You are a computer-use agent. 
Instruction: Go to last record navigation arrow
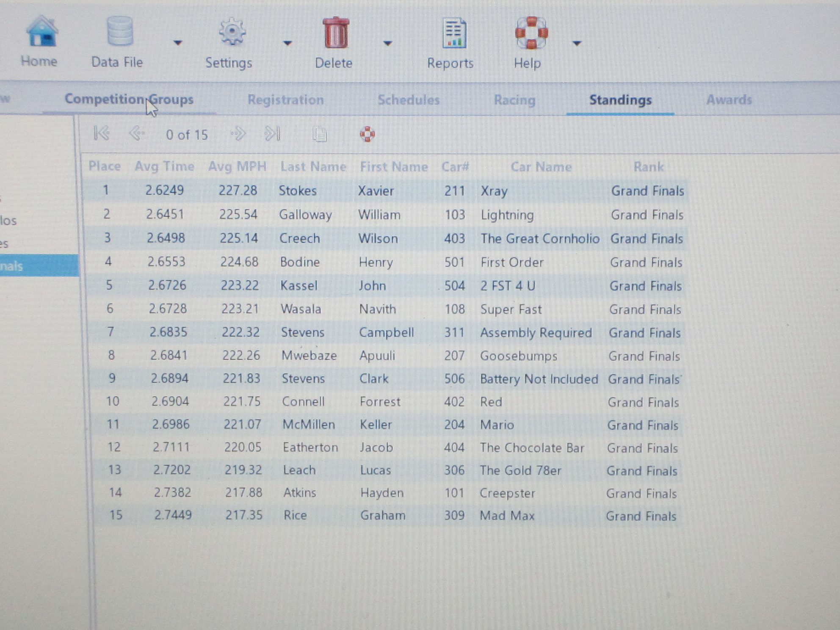[272, 134]
